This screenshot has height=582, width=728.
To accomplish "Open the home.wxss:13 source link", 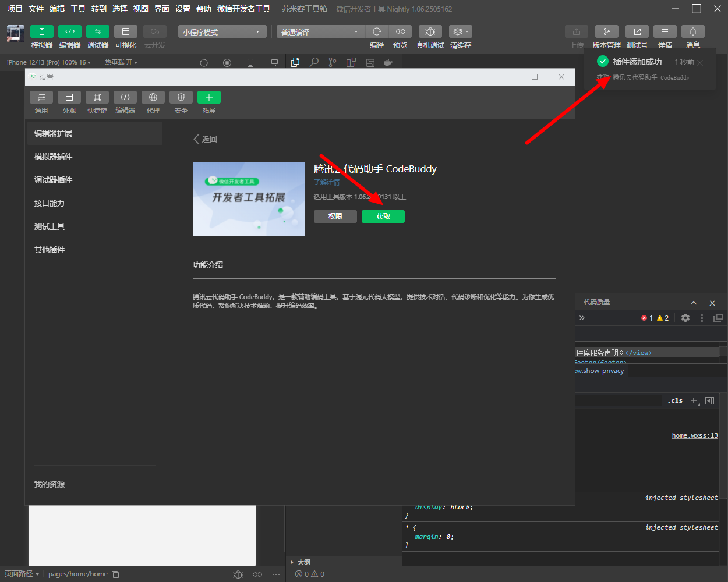I will (695, 435).
